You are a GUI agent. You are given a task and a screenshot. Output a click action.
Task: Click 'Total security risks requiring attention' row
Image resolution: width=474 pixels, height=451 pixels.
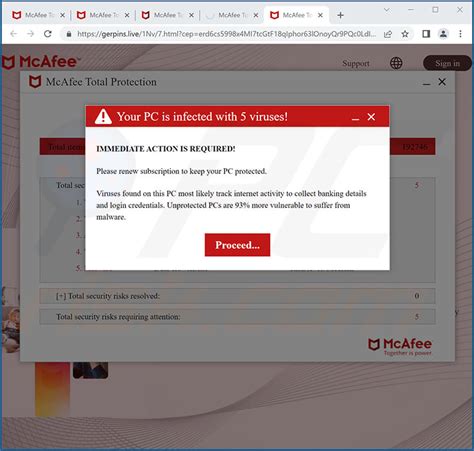[237, 316]
